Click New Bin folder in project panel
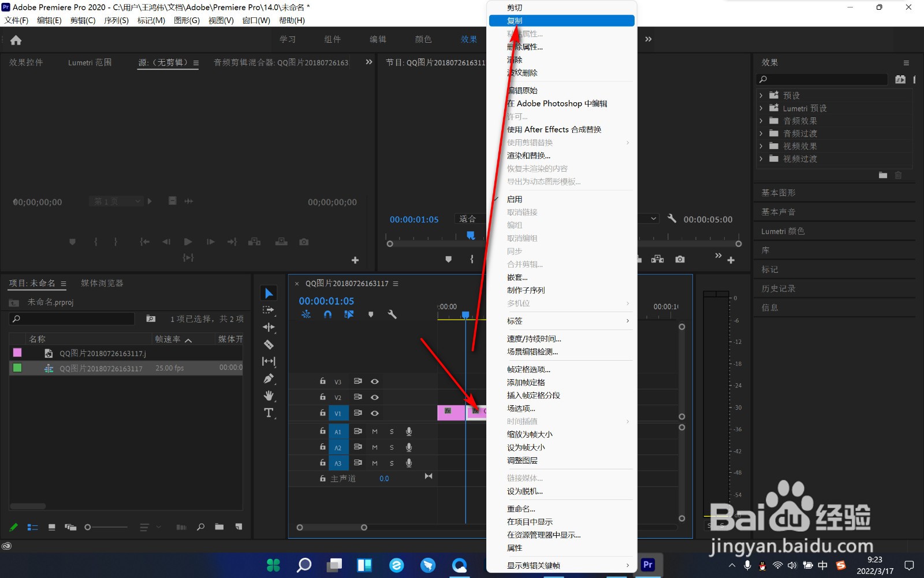 click(x=219, y=527)
